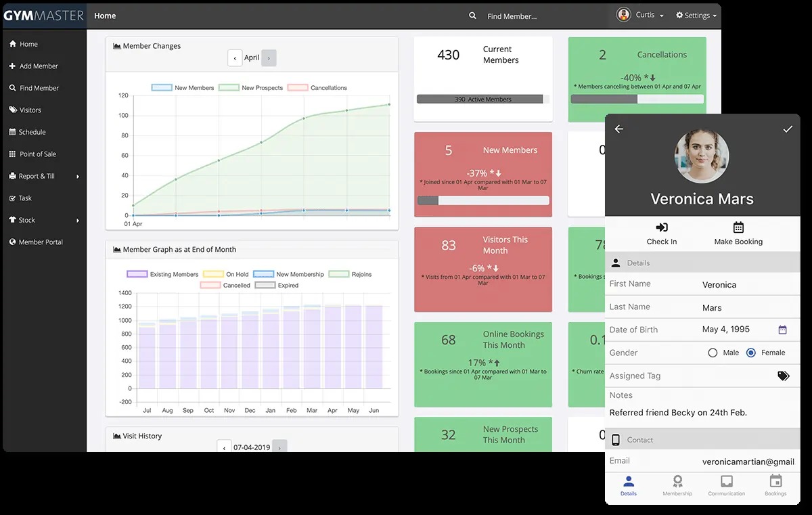Viewport: 812px width, 515px height.
Task: Click the Assigned Tag icon
Action: [x=783, y=376]
